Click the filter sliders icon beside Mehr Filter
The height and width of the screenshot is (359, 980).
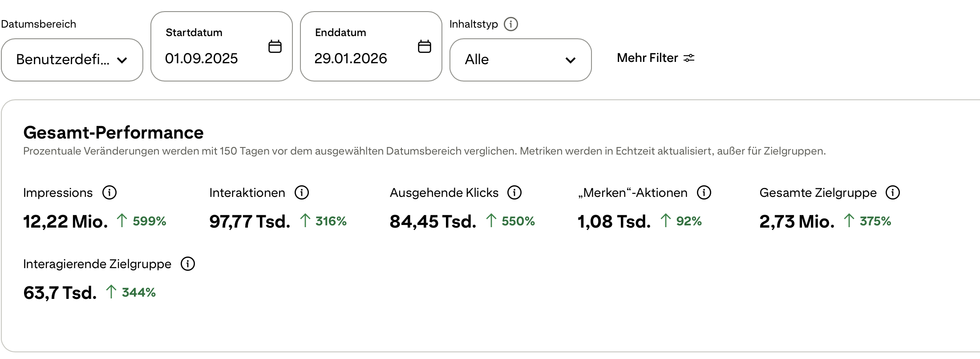(x=689, y=58)
